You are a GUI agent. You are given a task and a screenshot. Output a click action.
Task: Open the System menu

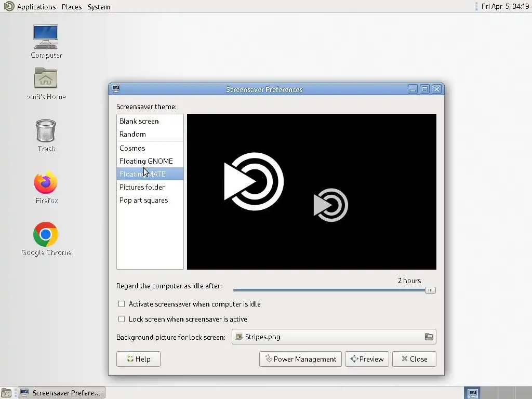click(99, 7)
